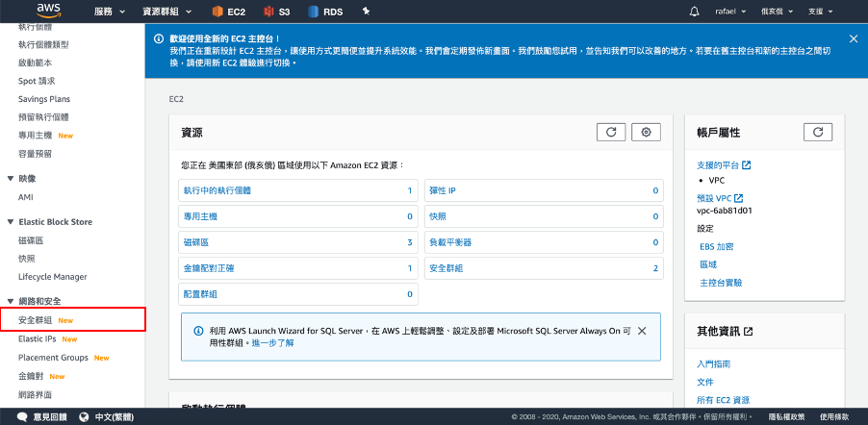
Task: Click the info icon in blue banner
Action: pyautogui.click(x=159, y=38)
